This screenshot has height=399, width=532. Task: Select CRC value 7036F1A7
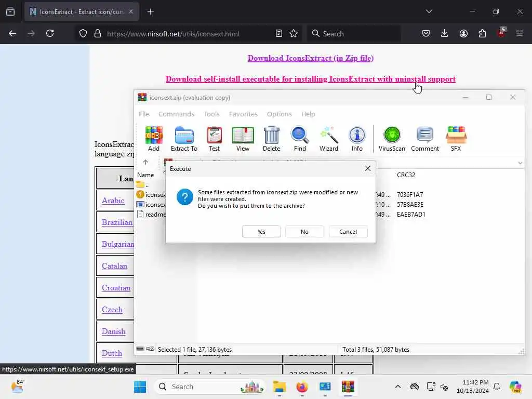(x=410, y=195)
